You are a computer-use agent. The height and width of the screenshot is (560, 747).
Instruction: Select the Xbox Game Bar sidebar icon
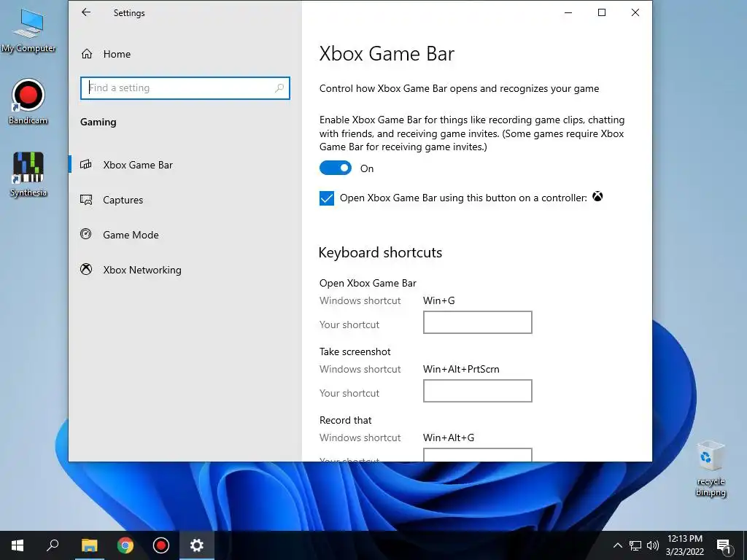(86, 165)
